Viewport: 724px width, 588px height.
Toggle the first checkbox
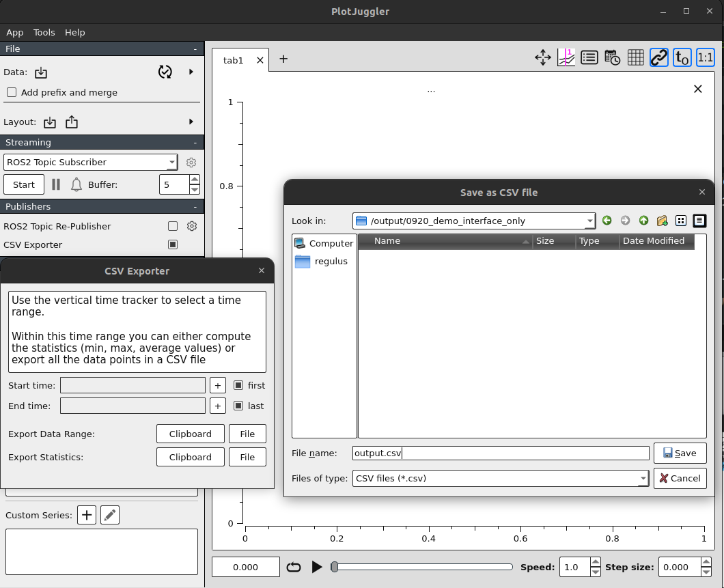[238, 385]
